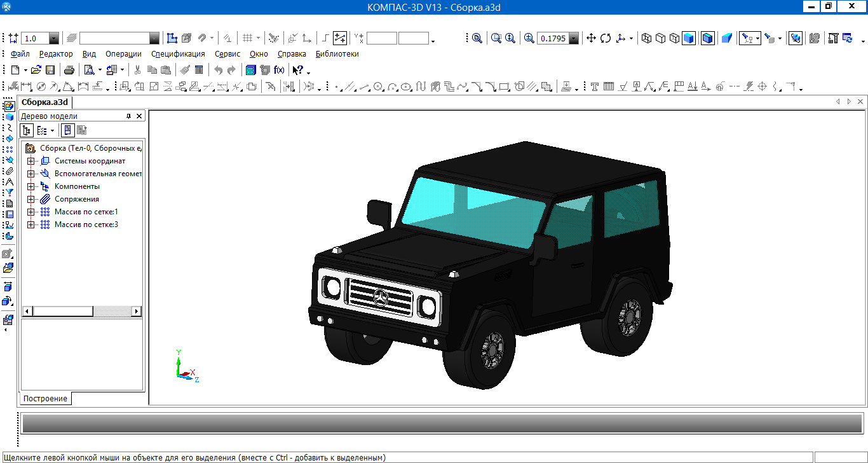Switch to wireframe display mode cube
Screen dimensions: 868x463
click(646, 38)
